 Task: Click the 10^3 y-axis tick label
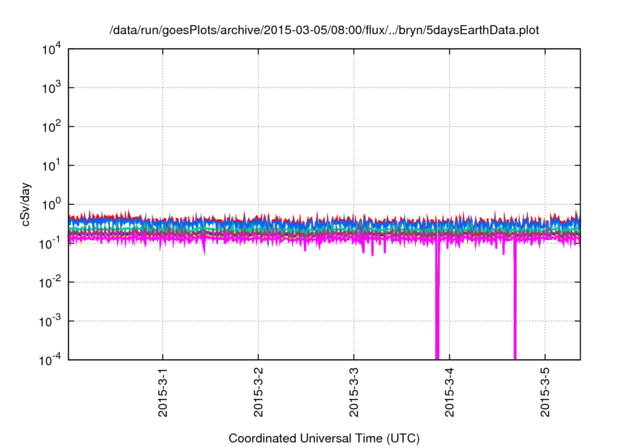51,87
